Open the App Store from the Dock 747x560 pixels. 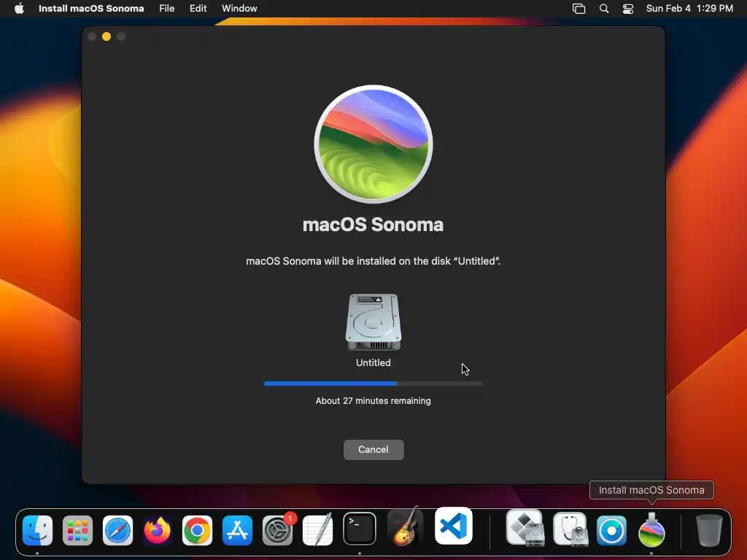pyautogui.click(x=237, y=530)
